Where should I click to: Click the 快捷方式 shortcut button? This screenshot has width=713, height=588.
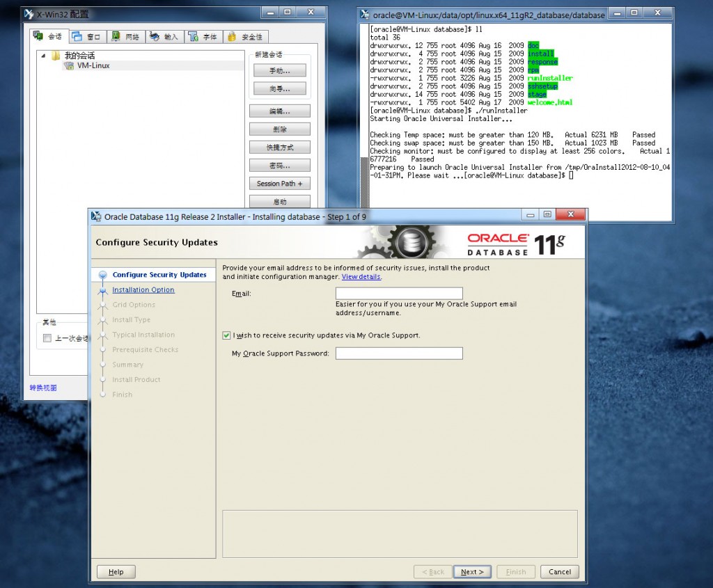click(280, 148)
